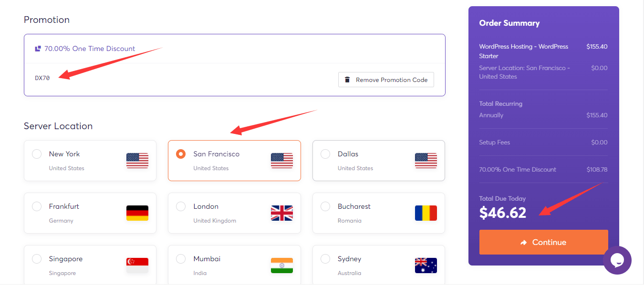The width and height of the screenshot is (644, 286).
Task: Choose the Frankfurt radio button
Action: coord(37,206)
